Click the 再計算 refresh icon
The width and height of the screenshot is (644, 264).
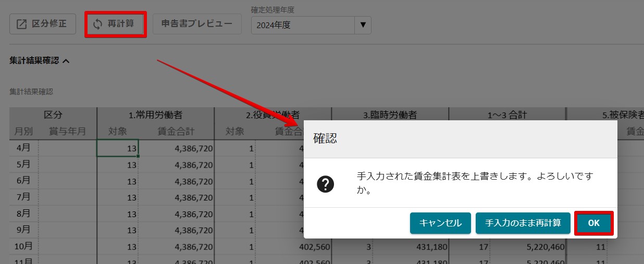pos(97,24)
